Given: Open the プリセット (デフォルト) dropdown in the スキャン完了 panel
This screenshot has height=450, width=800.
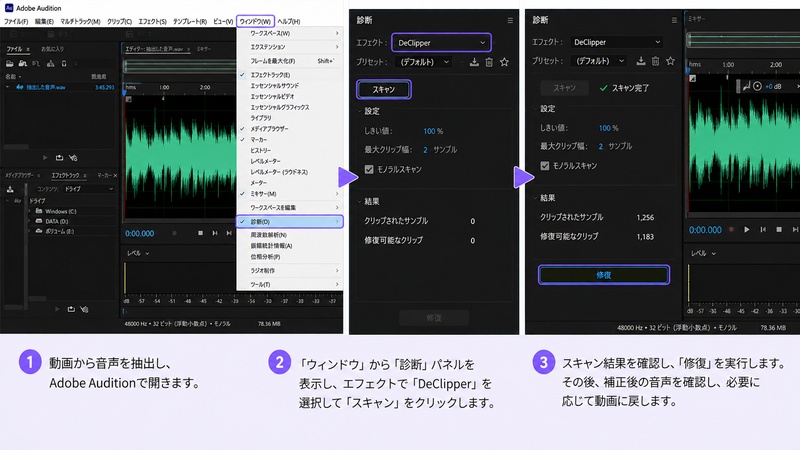Looking at the screenshot, I should pyautogui.click(x=600, y=61).
